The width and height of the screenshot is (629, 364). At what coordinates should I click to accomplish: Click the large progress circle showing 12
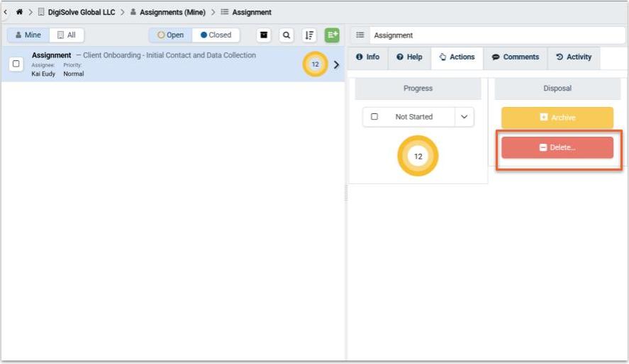point(418,157)
